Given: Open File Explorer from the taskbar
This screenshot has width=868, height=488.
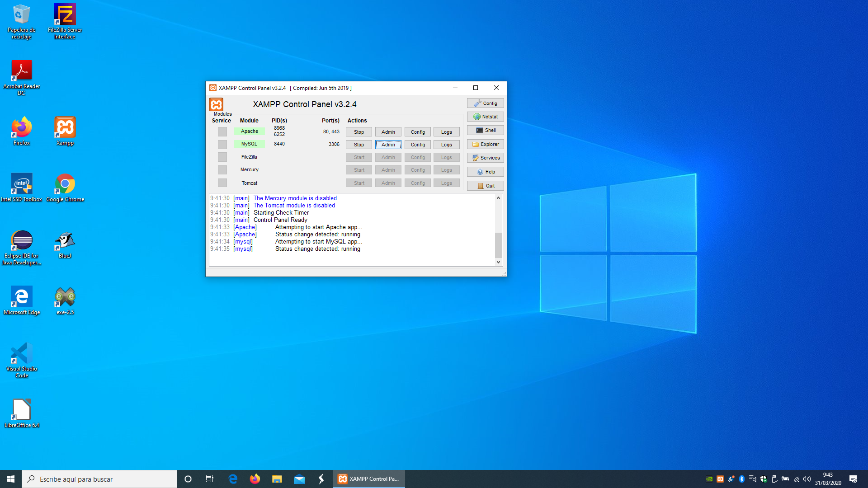Looking at the screenshot, I should tap(277, 479).
